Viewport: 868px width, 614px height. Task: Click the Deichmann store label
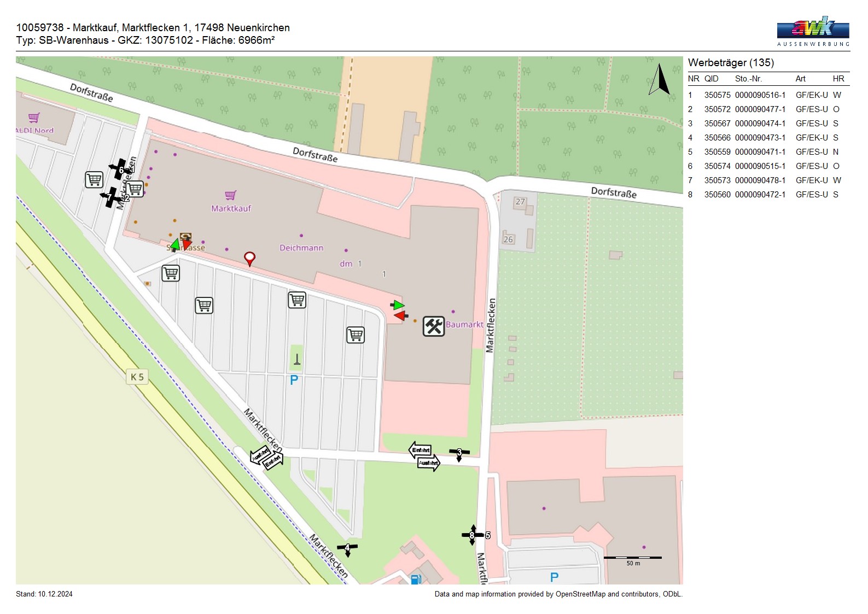point(301,248)
